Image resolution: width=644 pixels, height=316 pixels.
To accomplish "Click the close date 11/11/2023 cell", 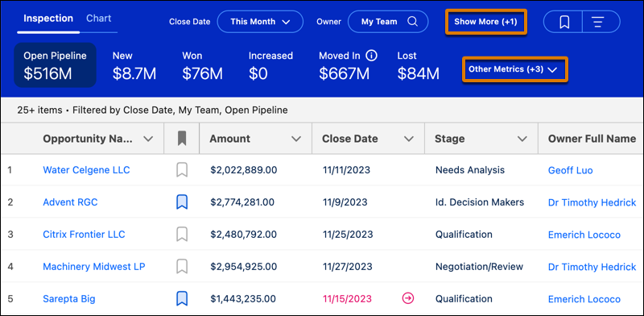I will [346, 170].
